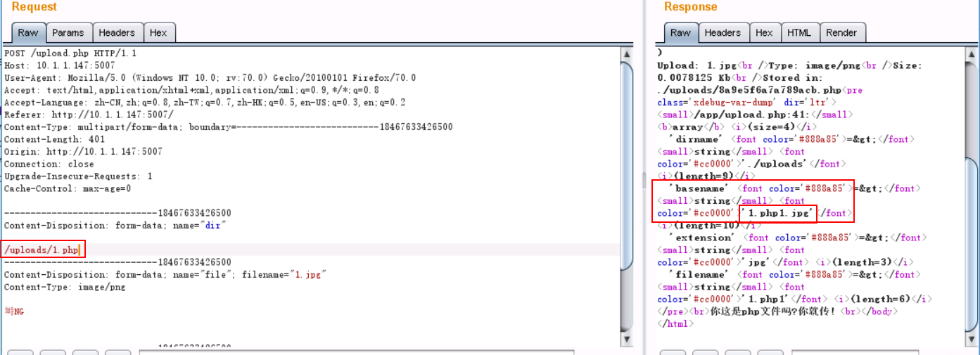Screen dimensions: 980x355
Task: Click the Accept-Language header line
Action: pos(205,103)
